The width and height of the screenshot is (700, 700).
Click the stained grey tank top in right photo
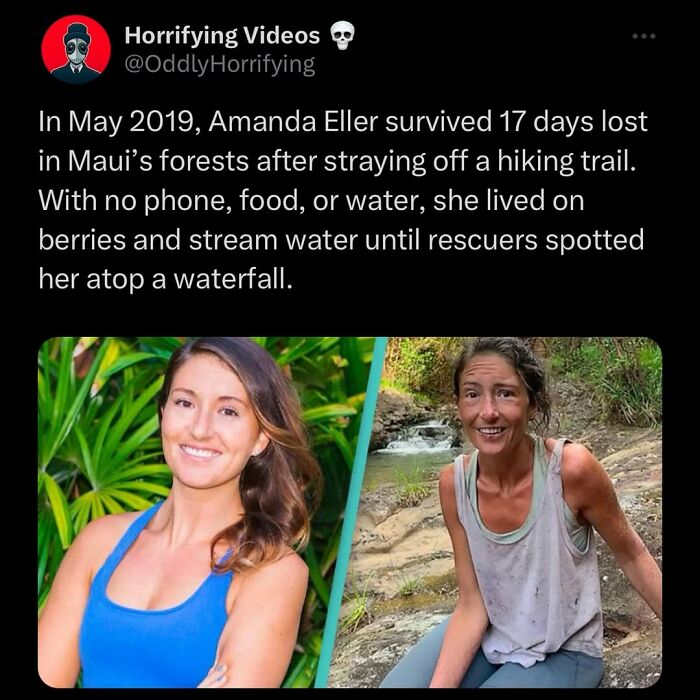(531, 558)
